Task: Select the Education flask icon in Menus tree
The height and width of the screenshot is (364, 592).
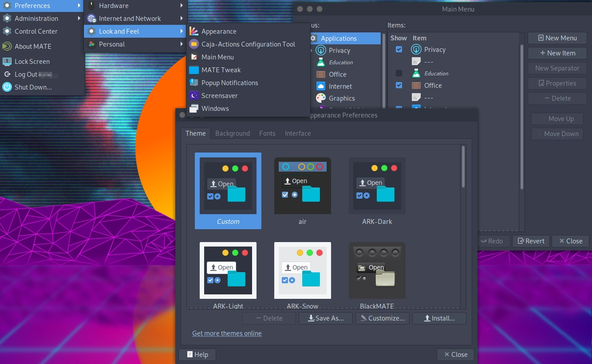Action: (x=321, y=63)
